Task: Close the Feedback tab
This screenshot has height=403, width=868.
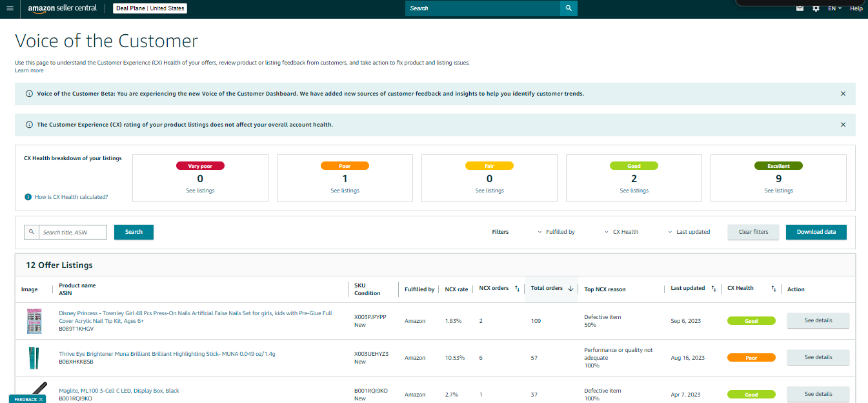Action: tap(41, 400)
